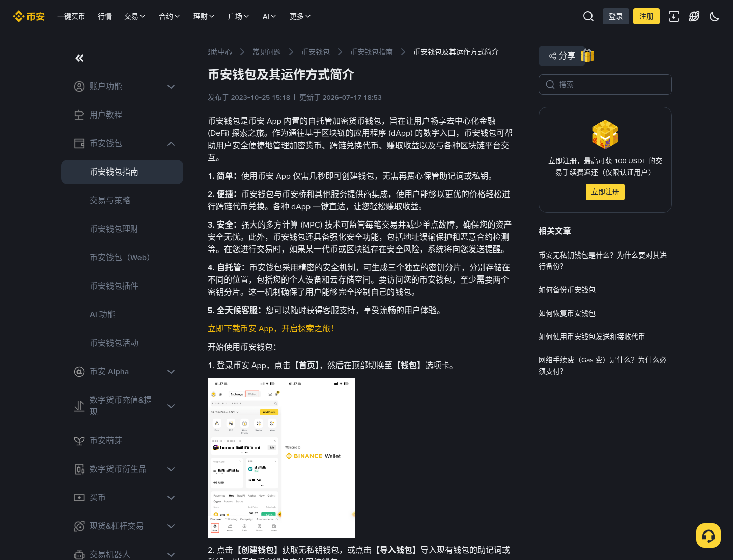Select 币安钱包插件 in sidebar

tap(122, 286)
